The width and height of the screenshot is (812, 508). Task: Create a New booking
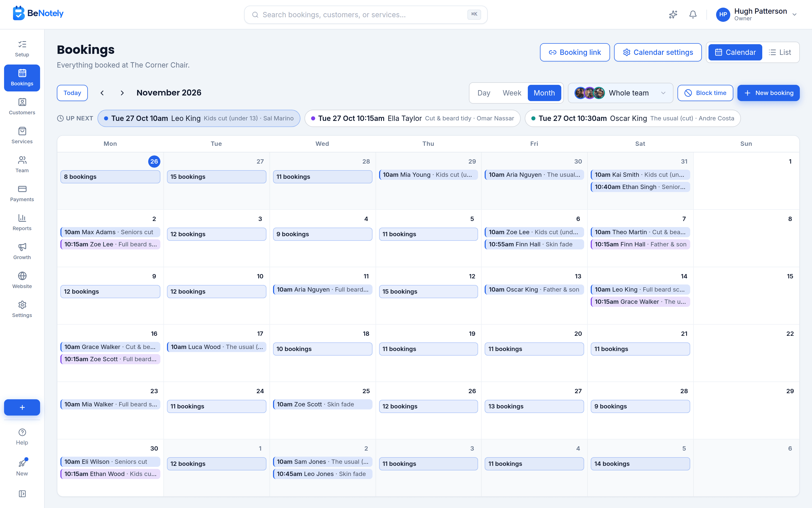tap(768, 93)
